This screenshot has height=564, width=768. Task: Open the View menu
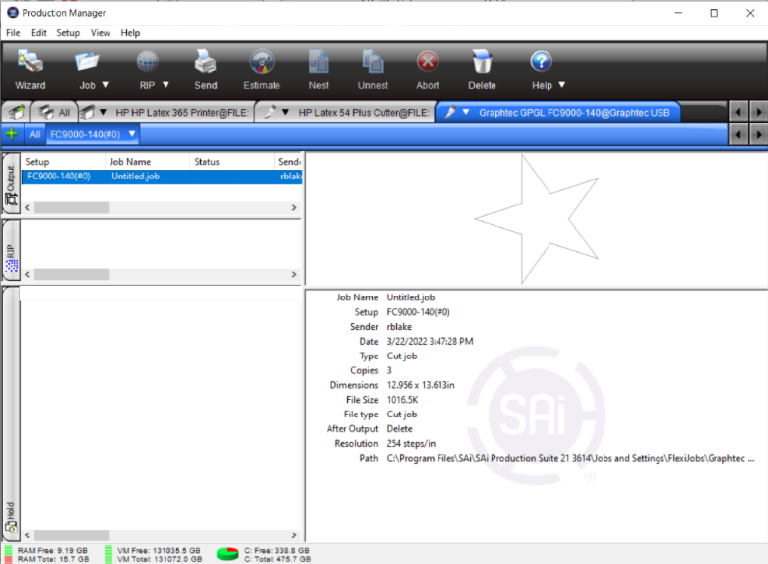tap(101, 33)
